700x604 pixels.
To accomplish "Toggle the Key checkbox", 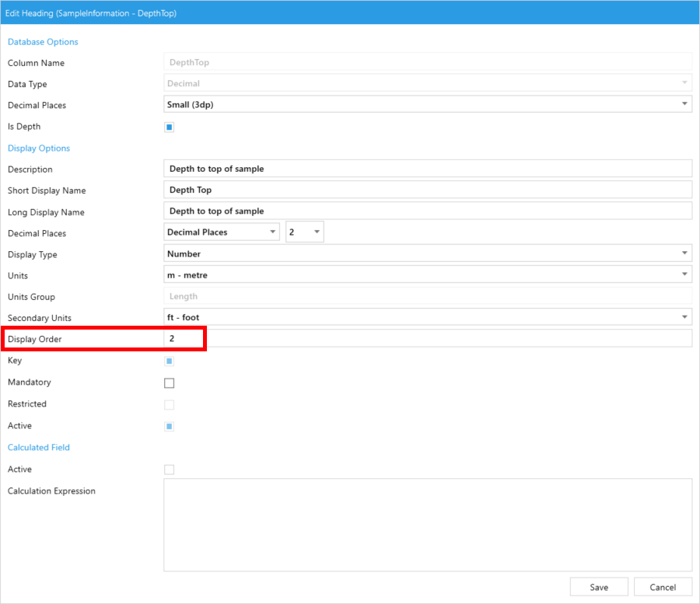I will click(x=170, y=361).
